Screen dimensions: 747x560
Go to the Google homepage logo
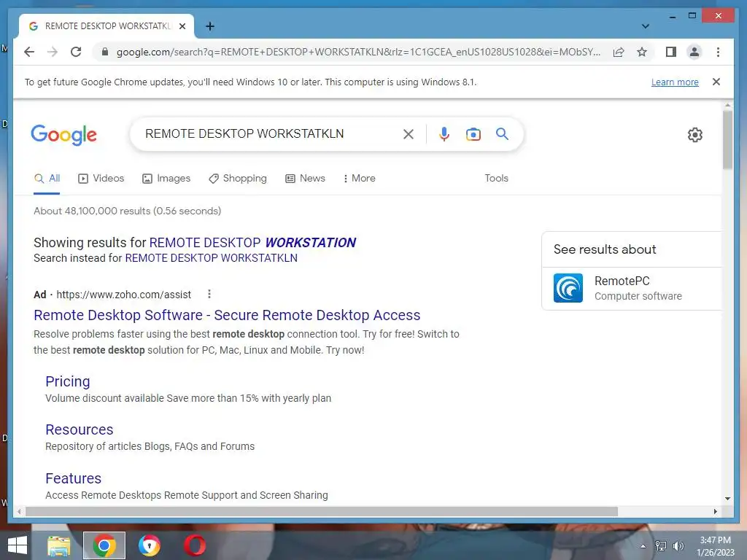point(64,135)
